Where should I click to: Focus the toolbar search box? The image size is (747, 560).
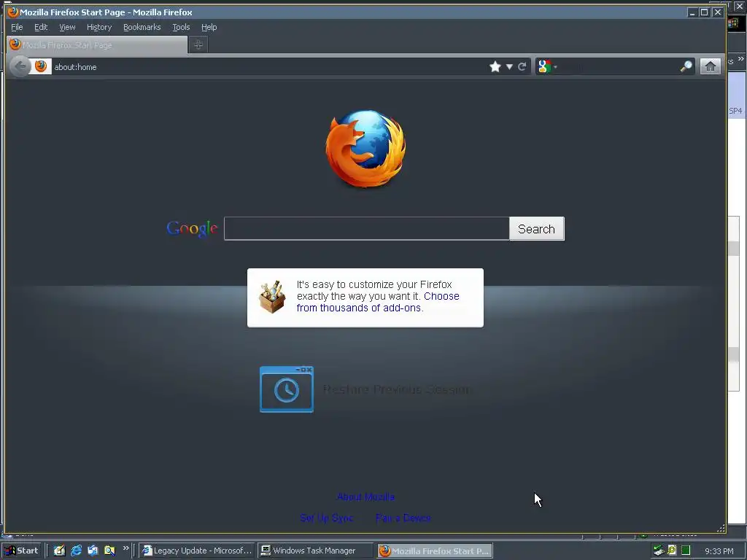coord(619,66)
